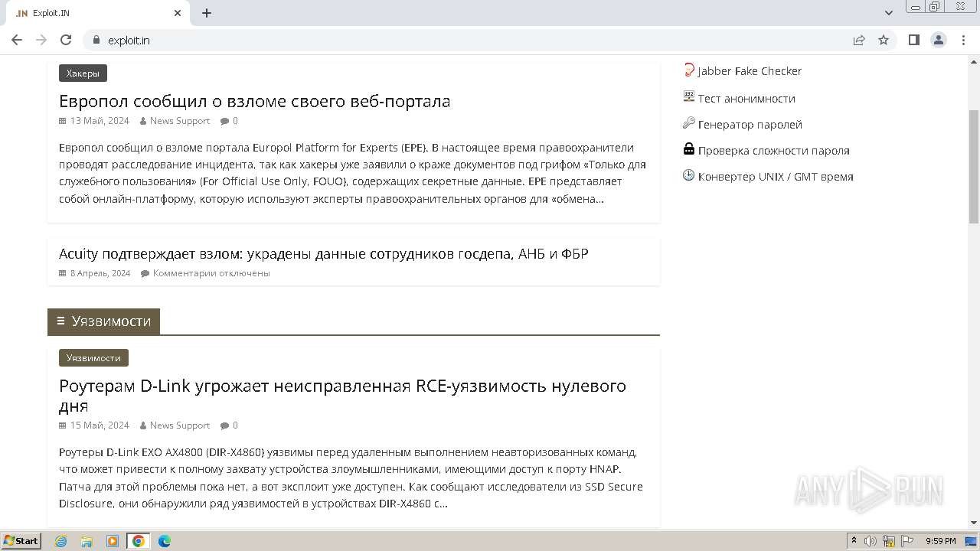Click the network tray icon
This screenshot has height=551, width=980.
pyautogui.click(x=889, y=541)
